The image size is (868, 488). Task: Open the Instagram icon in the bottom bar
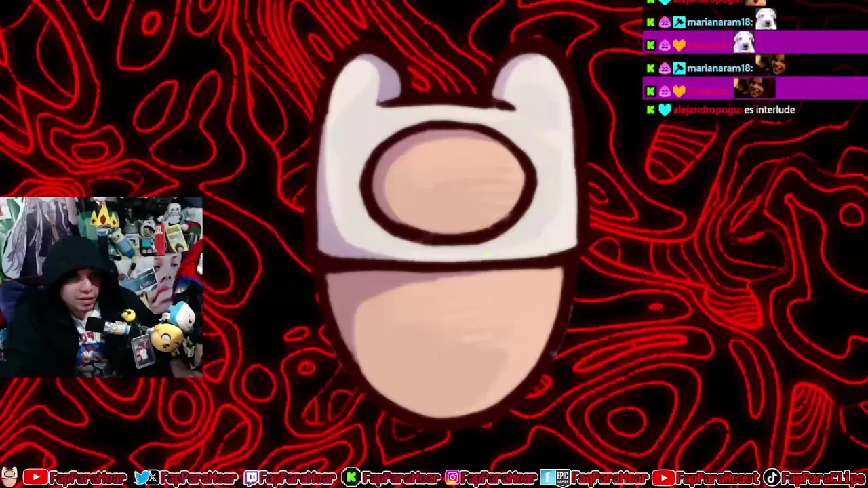tap(452, 478)
